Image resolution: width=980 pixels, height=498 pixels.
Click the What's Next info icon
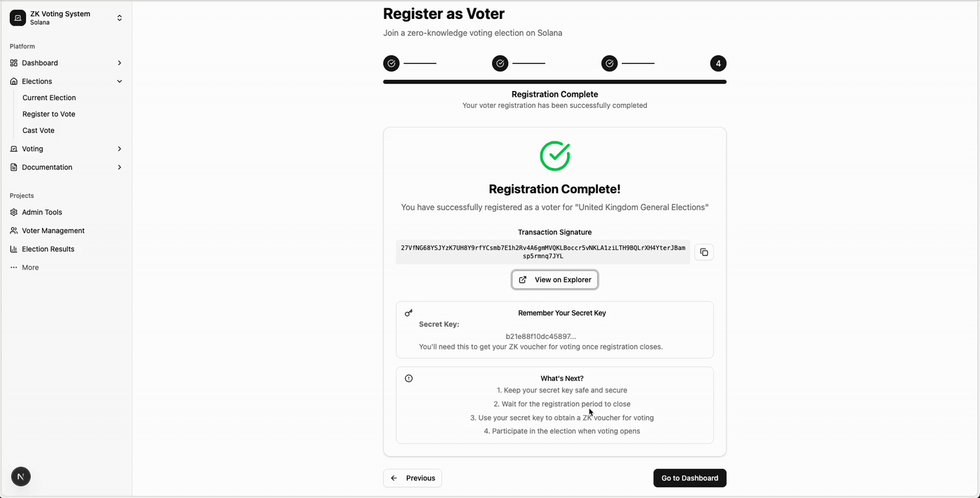tap(409, 378)
